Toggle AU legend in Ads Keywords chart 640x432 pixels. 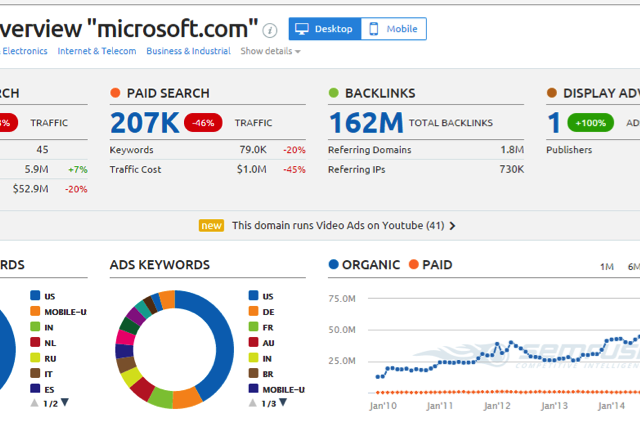pos(261,343)
